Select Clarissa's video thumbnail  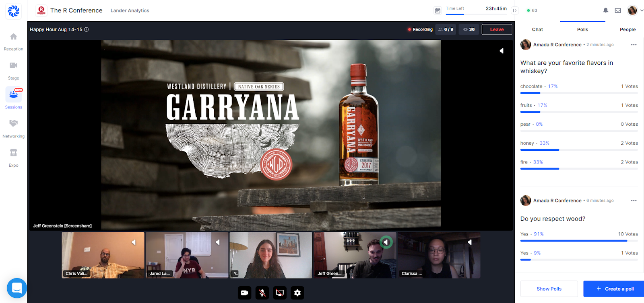point(439,255)
